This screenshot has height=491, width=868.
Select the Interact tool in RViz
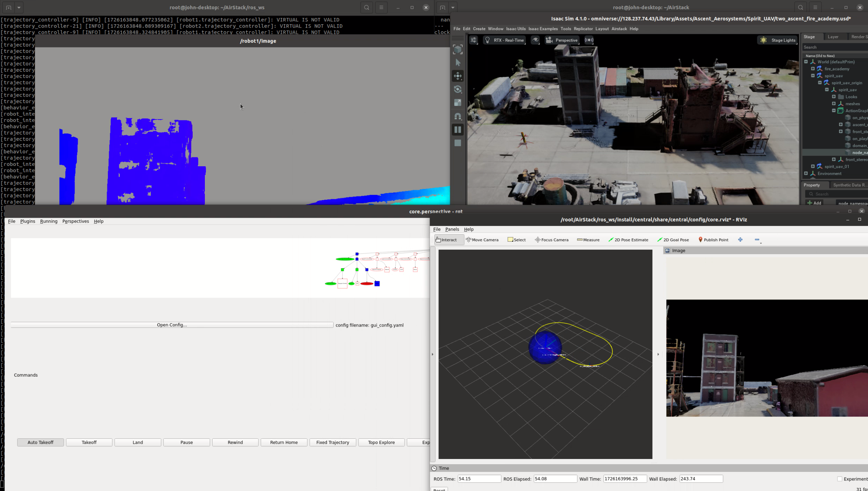coord(447,239)
